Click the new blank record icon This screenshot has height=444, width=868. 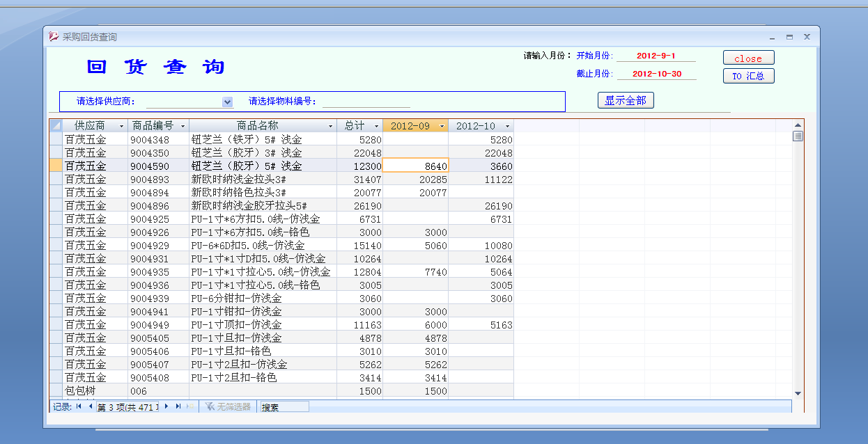[x=190, y=406]
